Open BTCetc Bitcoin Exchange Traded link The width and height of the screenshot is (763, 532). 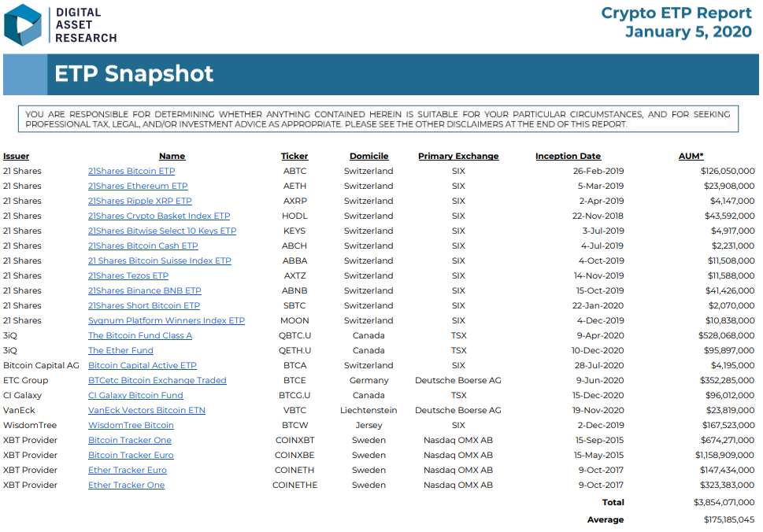pos(157,380)
